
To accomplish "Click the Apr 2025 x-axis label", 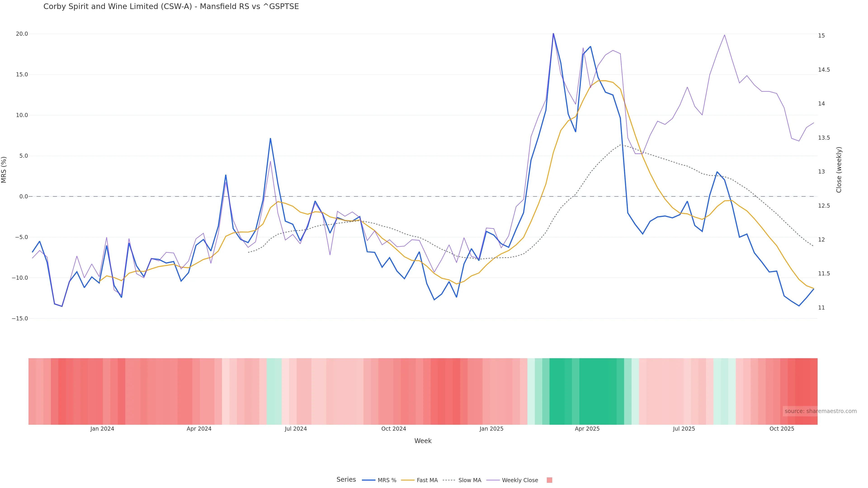I will point(587,429).
